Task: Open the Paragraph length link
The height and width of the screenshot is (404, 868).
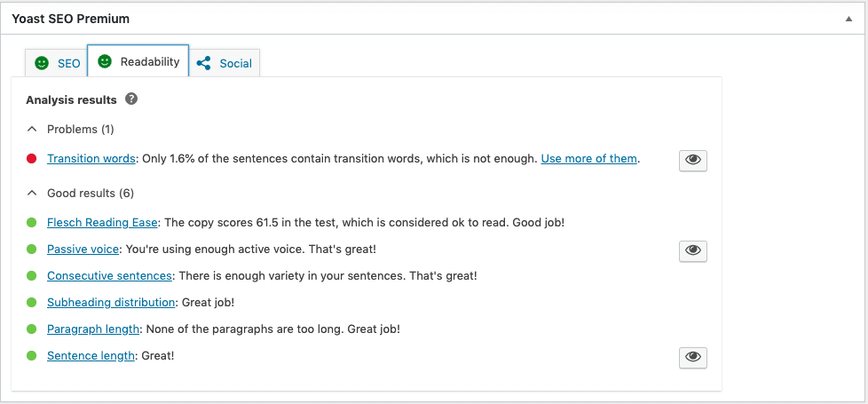Action: tap(93, 329)
